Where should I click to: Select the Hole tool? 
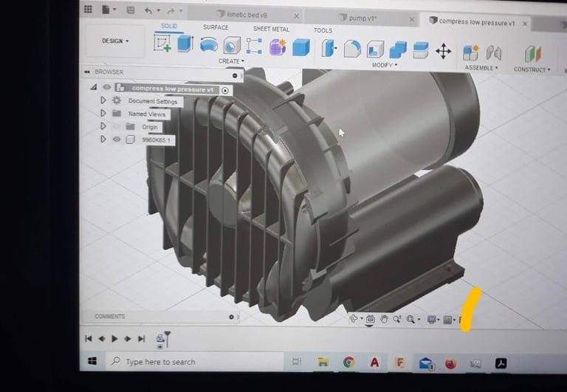[231, 46]
